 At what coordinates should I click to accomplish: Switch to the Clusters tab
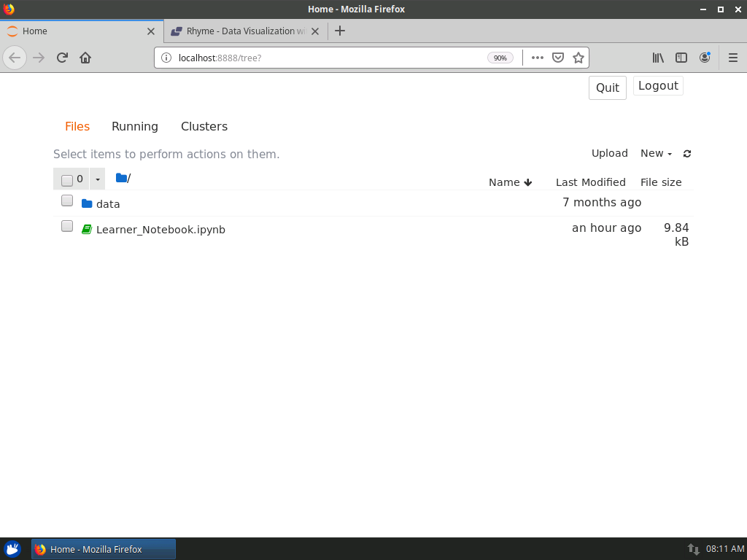pyautogui.click(x=204, y=127)
